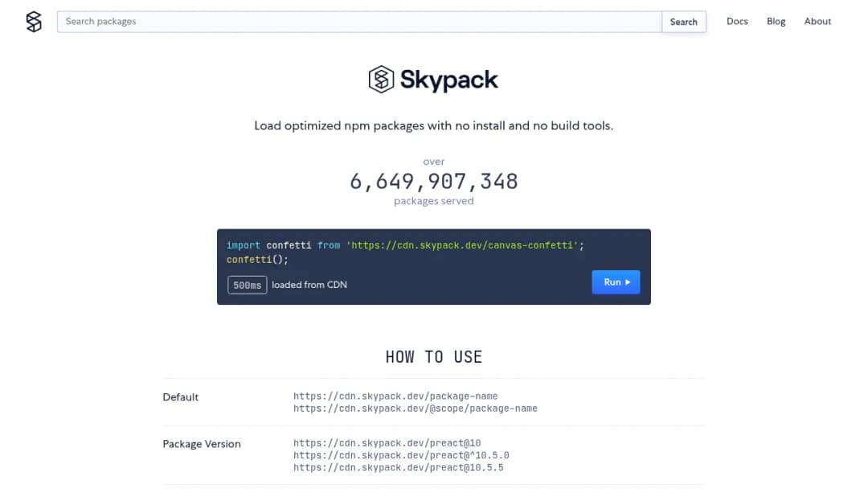Click the 'loaded from CDN' text
Image resolution: width=868 pixels, height=489 pixels.
point(309,285)
